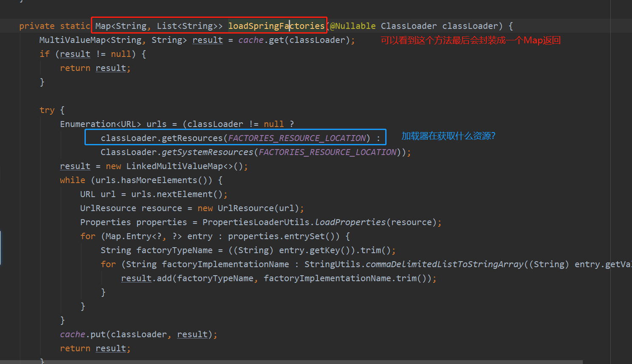Click the entrySet call
Image resolution: width=632 pixels, height=364 pixels.
pos(304,236)
